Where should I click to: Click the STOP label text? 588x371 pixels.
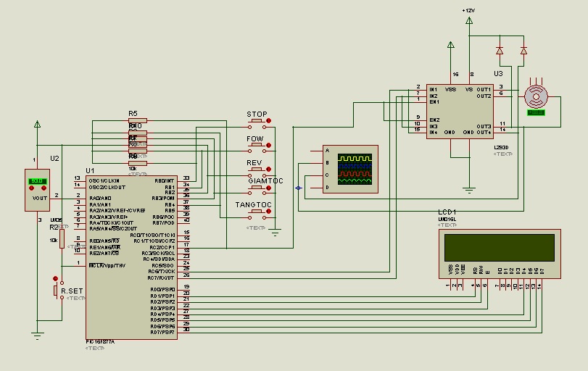tap(257, 114)
